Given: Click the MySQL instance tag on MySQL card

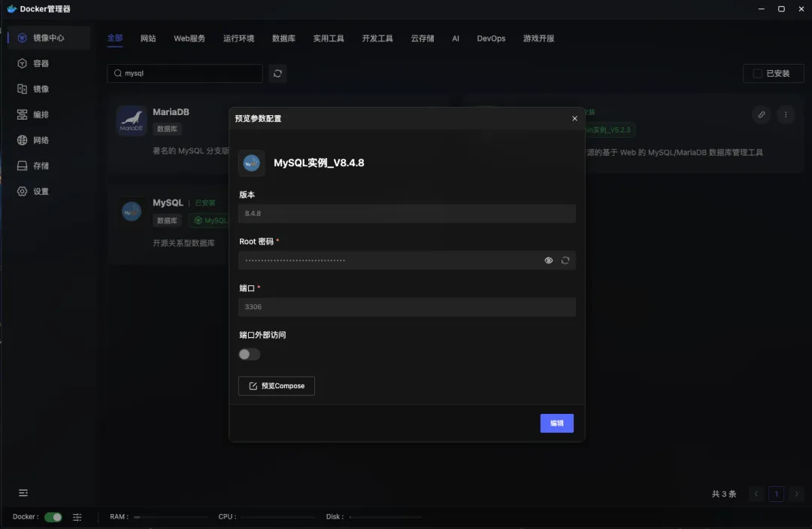Looking at the screenshot, I should (209, 220).
